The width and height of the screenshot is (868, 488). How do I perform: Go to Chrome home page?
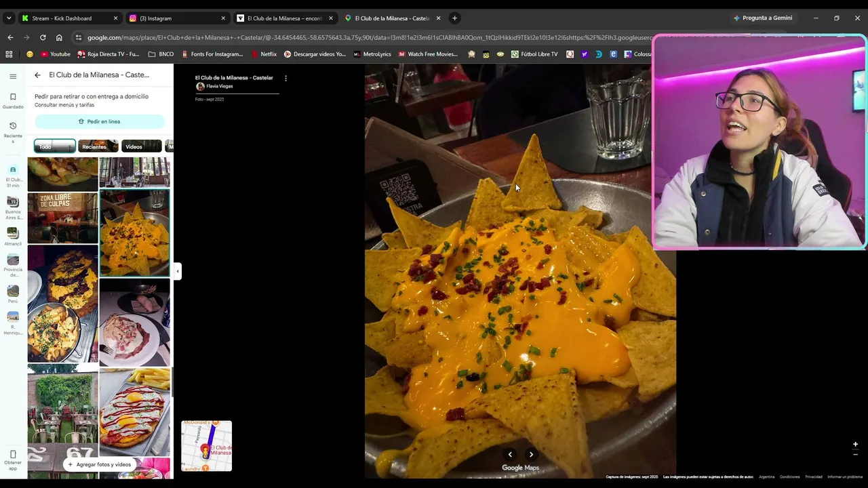click(59, 38)
